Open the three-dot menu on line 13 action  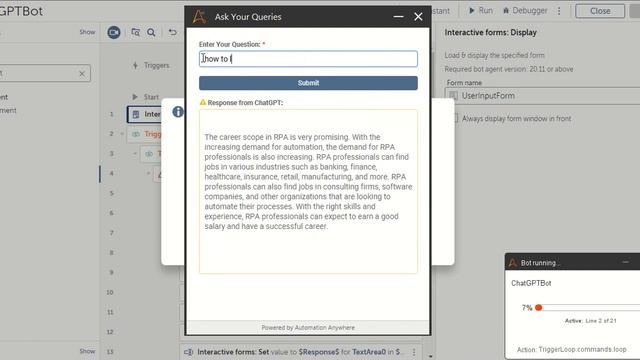pyautogui.click(x=414, y=352)
